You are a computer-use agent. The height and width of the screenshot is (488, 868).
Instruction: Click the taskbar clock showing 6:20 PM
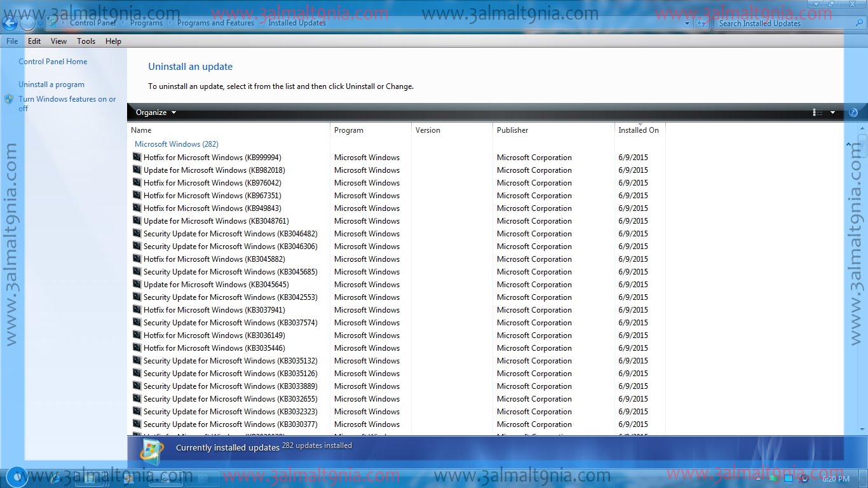[836, 478]
